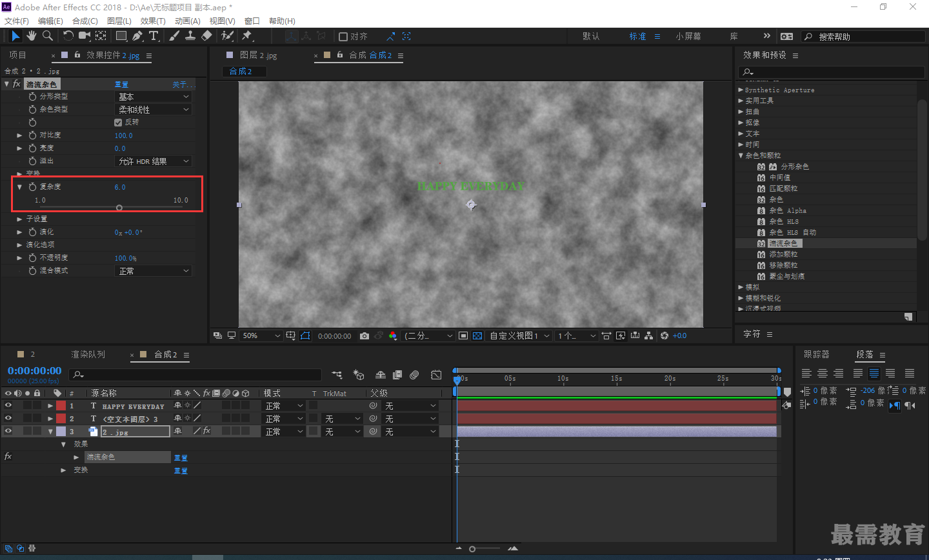The height and width of the screenshot is (560, 929).
Task: Toggle the 湍流杂色 fx enable switch
Action: coord(17,84)
